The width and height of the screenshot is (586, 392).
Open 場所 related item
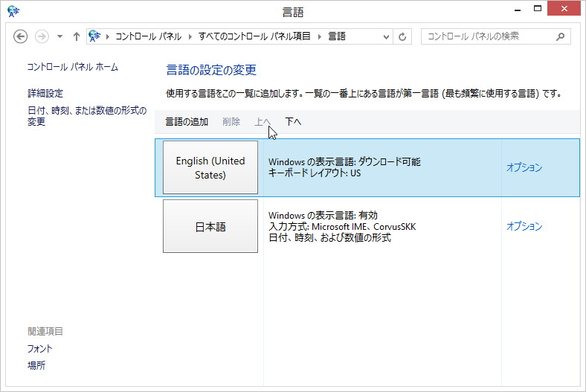(x=36, y=365)
